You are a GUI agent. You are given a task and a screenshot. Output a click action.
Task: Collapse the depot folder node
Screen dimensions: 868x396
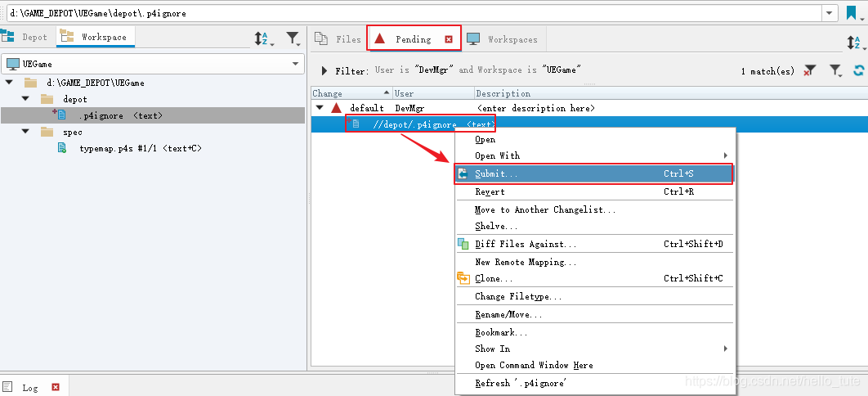tap(25, 99)
